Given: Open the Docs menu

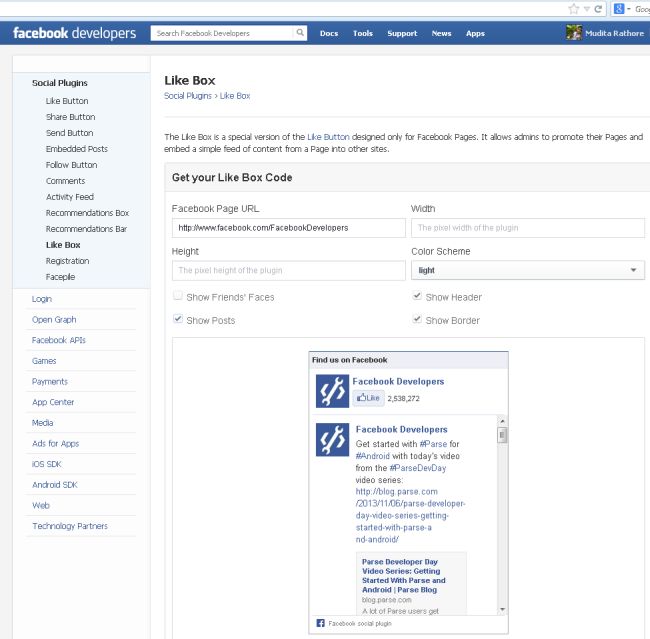Looking at the screenshot, I should pos(329,33).
